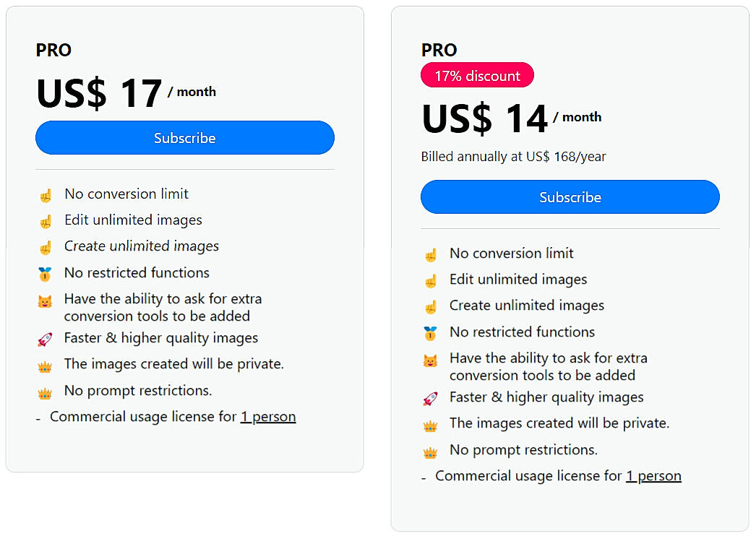The width and height of the screenshot is (756, 536).
Task: Select the PRO heading on the annual card
Action: pos(439,50)
